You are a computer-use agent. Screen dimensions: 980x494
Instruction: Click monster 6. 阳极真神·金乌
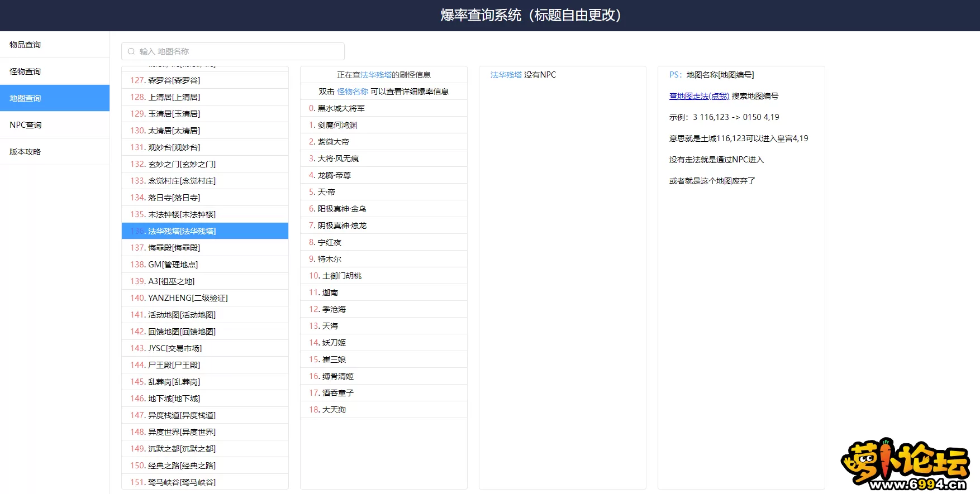tap(384, 209)
